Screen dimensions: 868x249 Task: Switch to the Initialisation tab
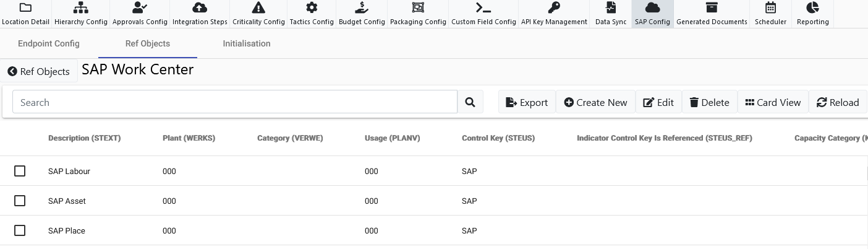click(x=247, y=44)
